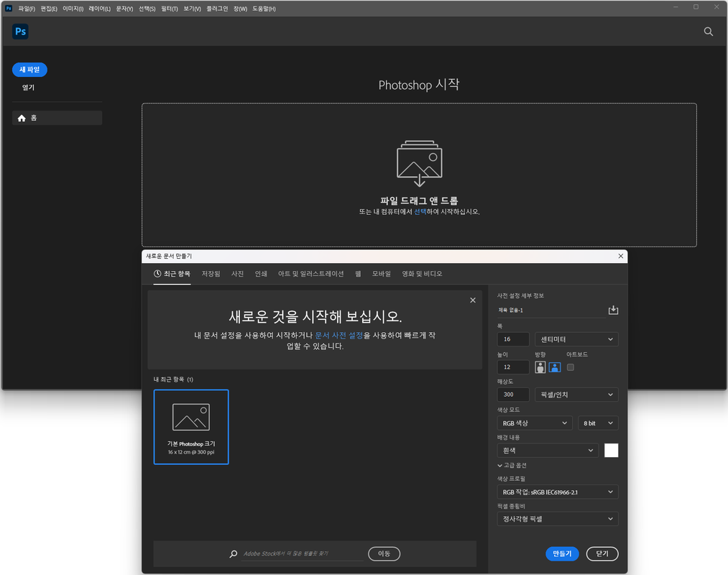Click clock icon on recent items tab

(x=157, y=274)
